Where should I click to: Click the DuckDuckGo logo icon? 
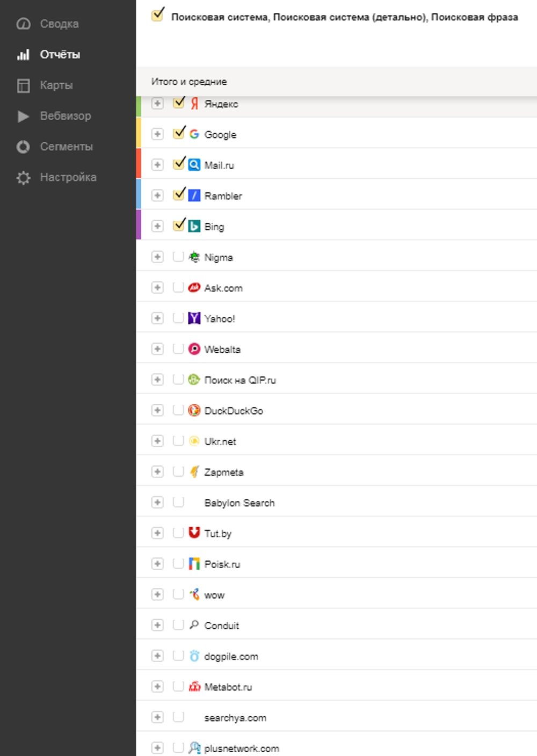tap(194, 410)
